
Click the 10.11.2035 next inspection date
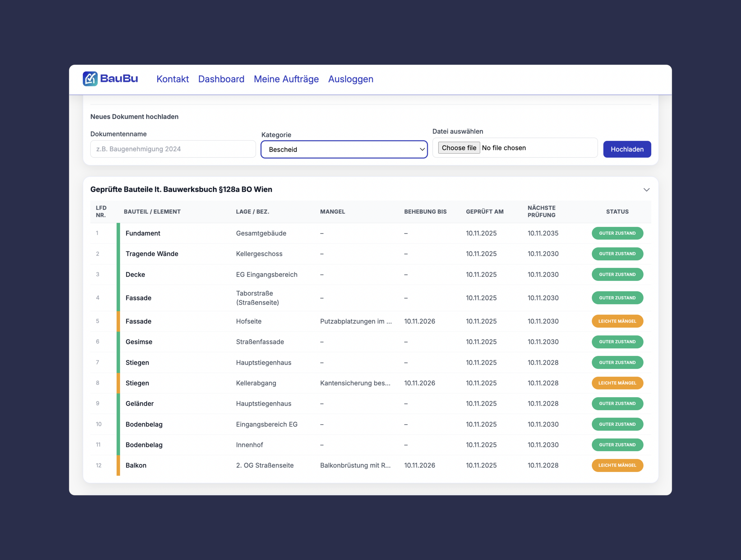543,233
